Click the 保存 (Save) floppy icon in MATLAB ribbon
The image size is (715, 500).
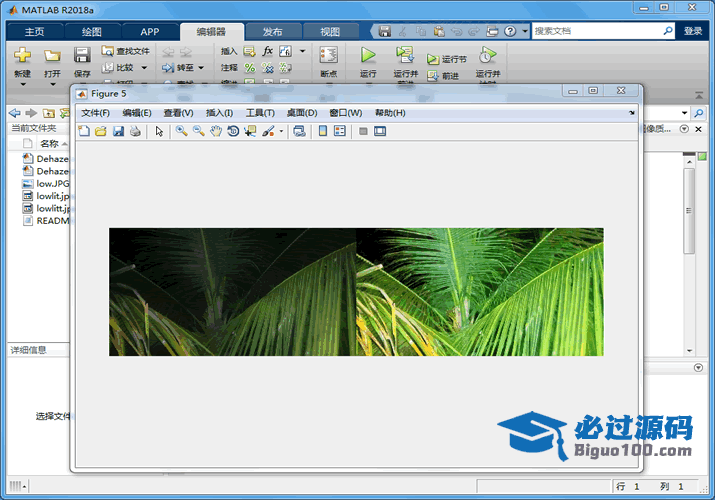tap(82, 56)
